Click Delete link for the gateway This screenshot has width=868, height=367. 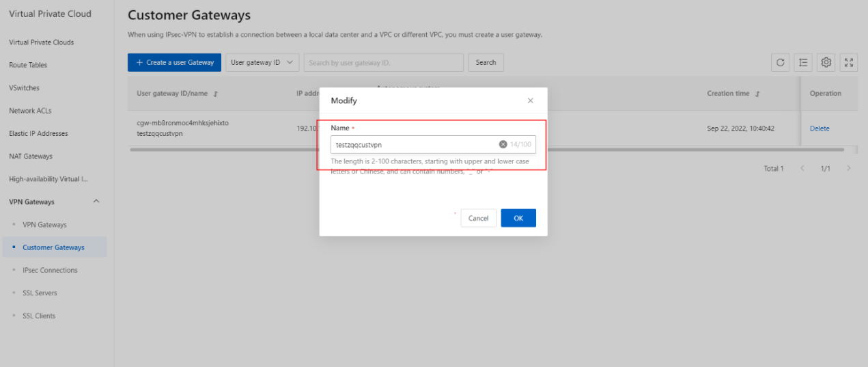coord(820,128)
